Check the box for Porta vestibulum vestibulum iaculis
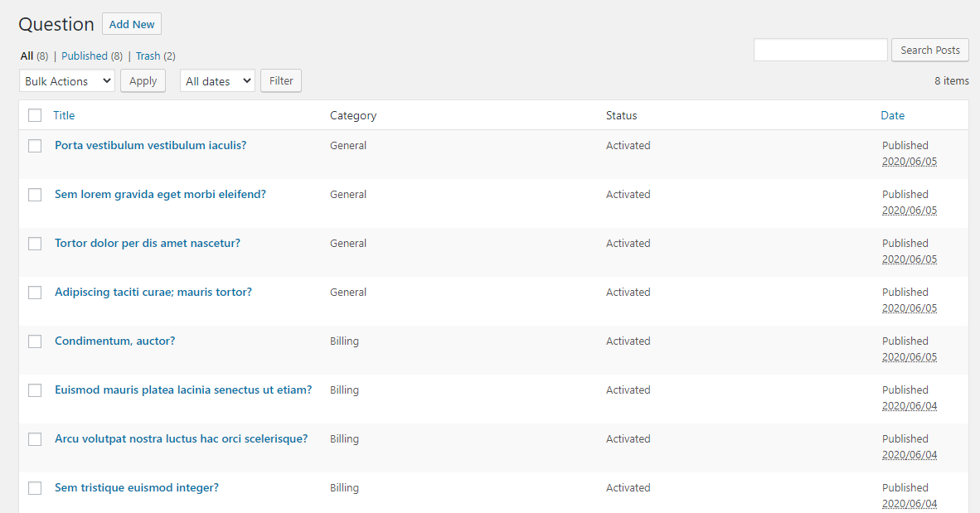The image size is (980, 513). tap(35, 146)
